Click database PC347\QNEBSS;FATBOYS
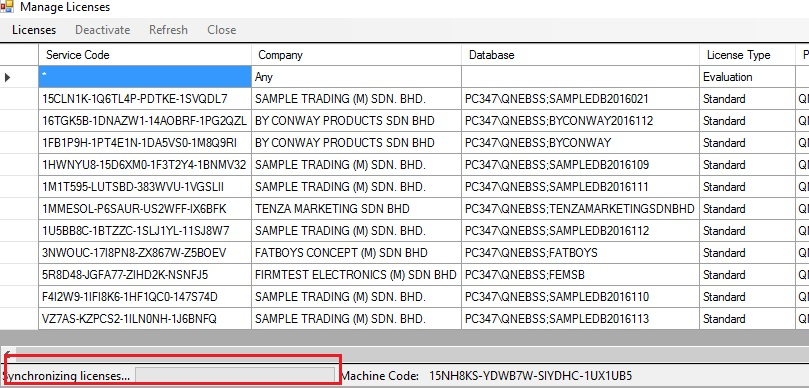This screenshot has height=388, width=809. point(580,253)
